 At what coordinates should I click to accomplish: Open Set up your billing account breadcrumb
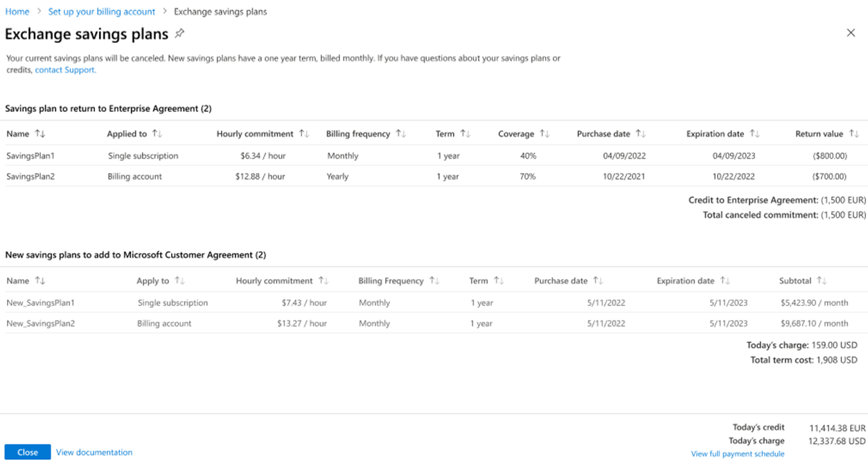tap(102, 12)
